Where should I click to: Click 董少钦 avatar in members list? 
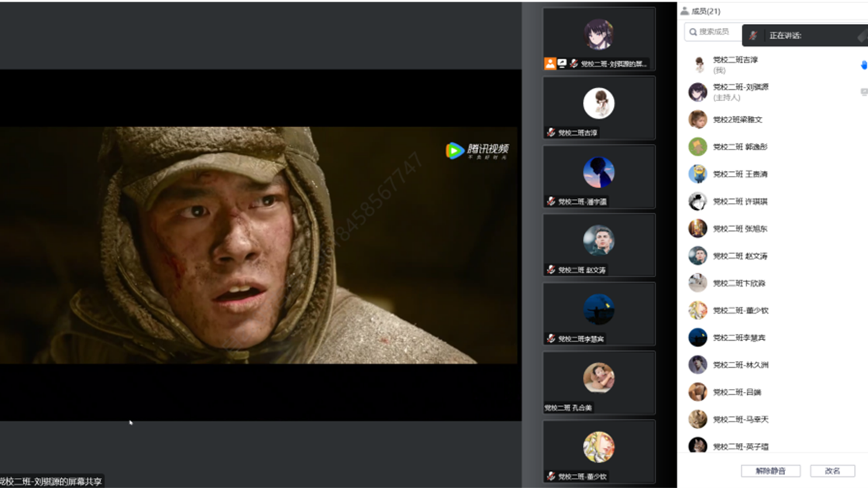pos(697,310)
